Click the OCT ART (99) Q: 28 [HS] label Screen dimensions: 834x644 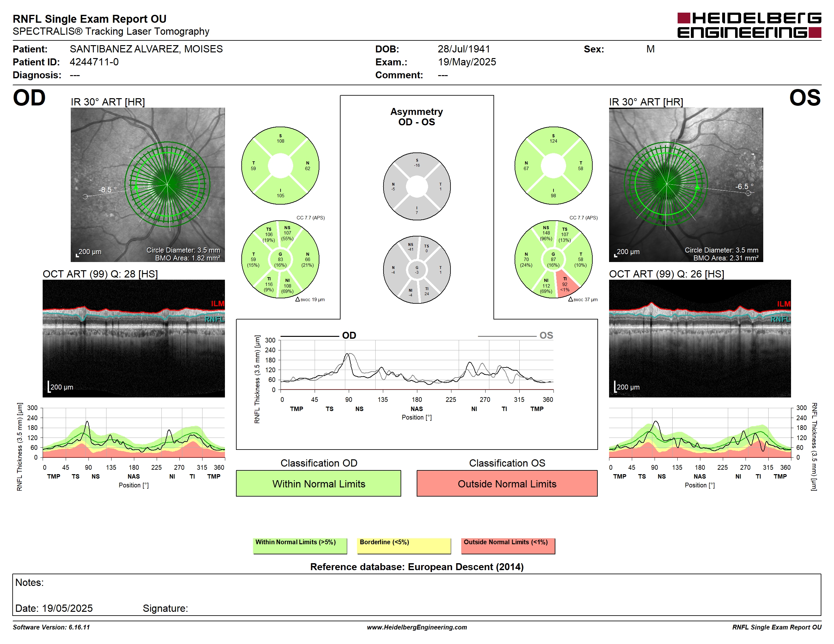tap(100, 274)
